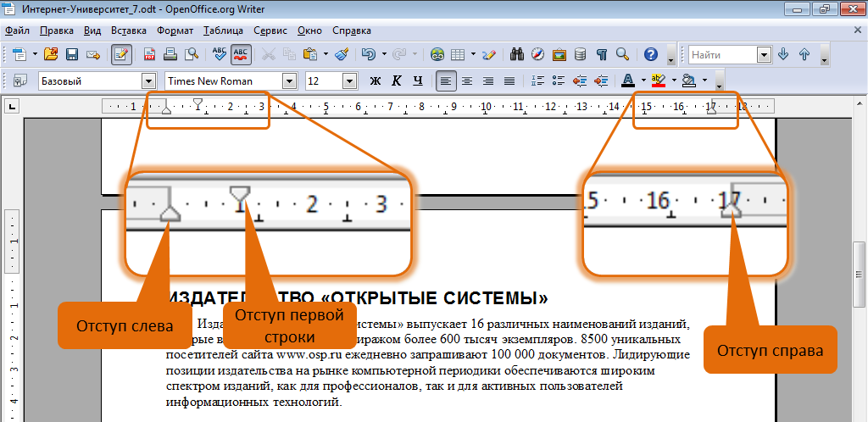Open the Окно menu
The width and height of the screenshot is (868, 422).
pos(310,31)
